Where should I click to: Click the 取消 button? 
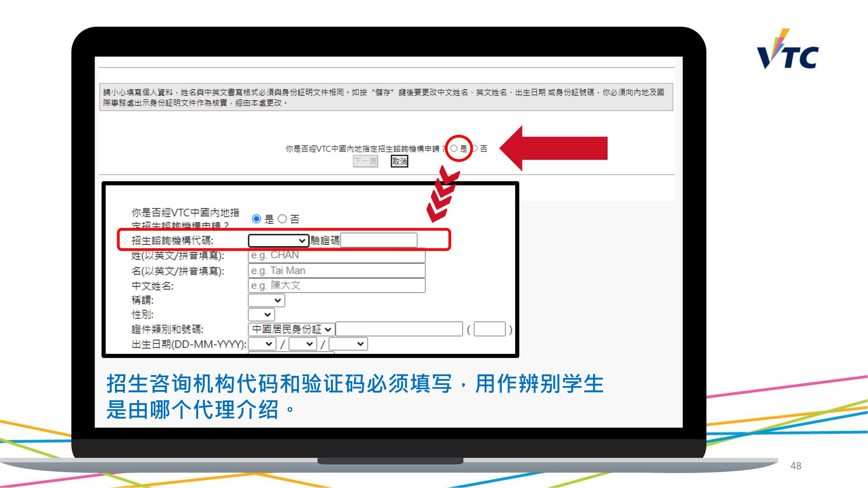pos(399,161)
